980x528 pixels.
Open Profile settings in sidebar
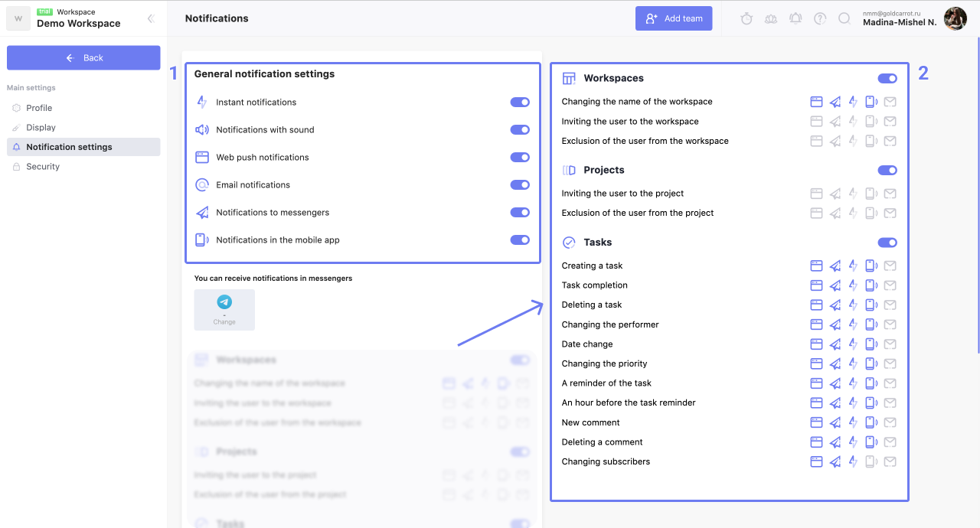[x=39, y=108]
